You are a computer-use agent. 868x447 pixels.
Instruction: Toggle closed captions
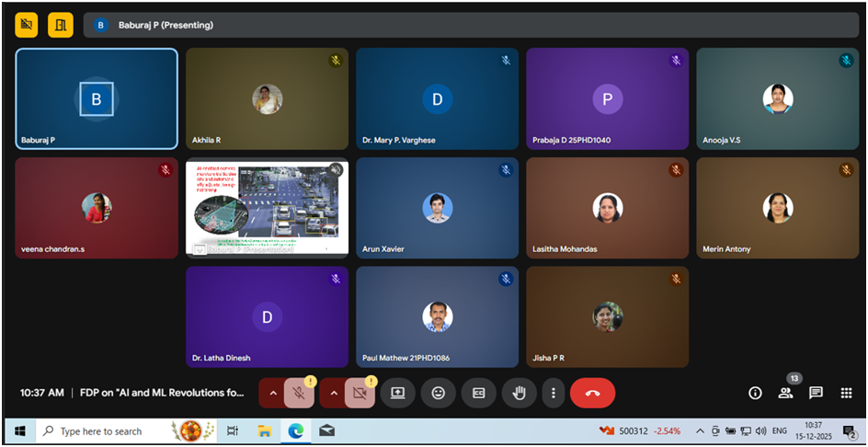pos(478,393)
